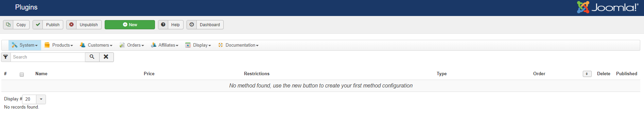Toggle the select-all checkbox in table header
The width and height of the screenshot is (644, 130).
22,74
